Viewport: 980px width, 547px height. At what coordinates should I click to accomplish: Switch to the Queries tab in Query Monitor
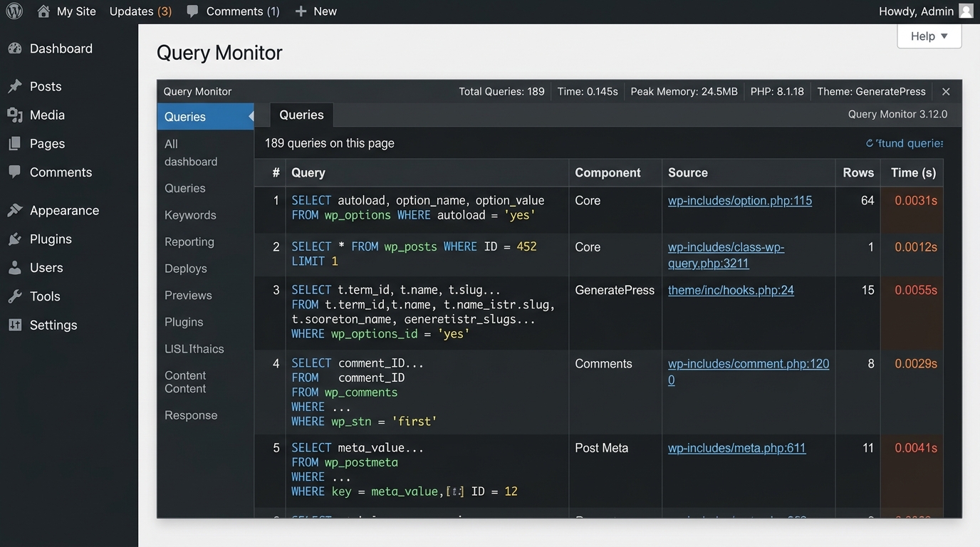[301, 114]
